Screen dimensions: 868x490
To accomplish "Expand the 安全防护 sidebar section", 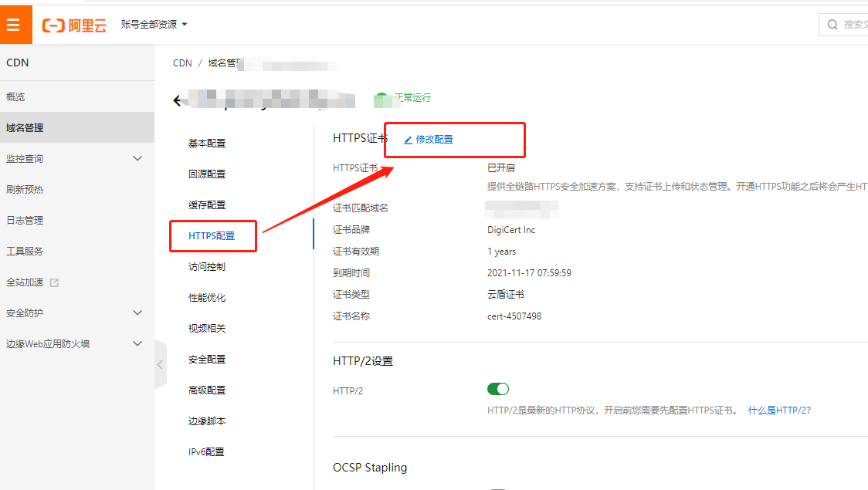I will coord(137,313).
